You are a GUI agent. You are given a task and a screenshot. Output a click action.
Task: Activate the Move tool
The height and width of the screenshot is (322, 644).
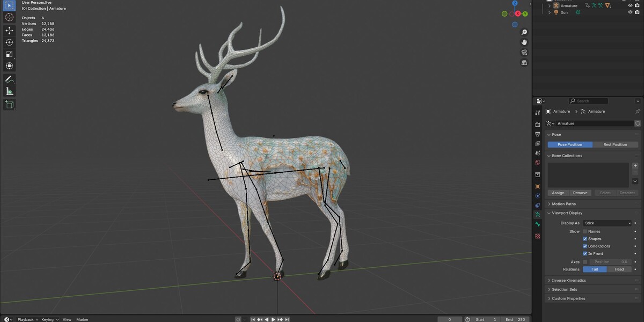(9, 31)
